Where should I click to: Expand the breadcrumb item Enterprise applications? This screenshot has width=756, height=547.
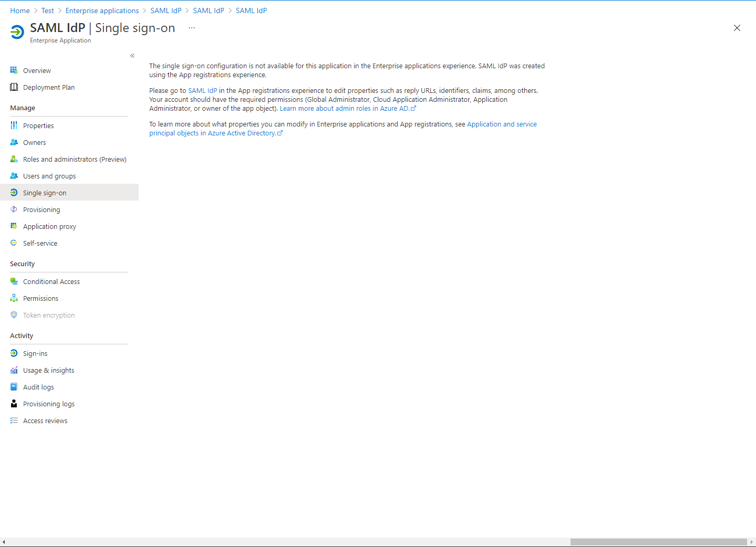[102, 10]
